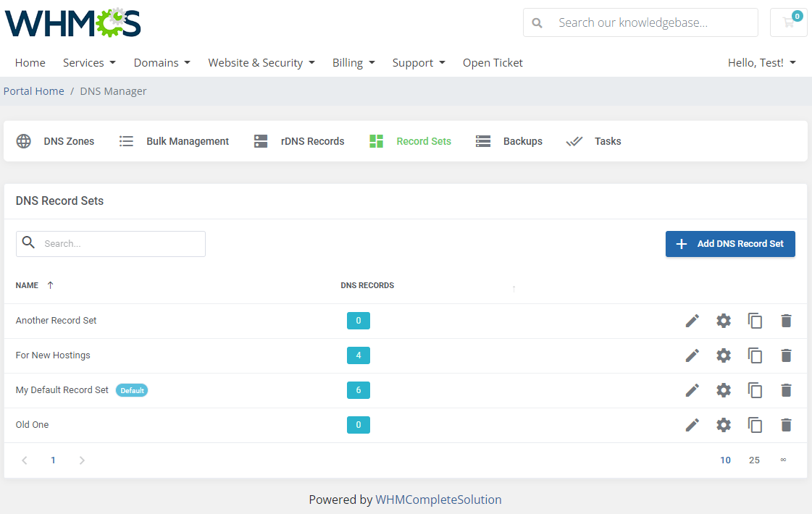Delete the Old One record set

click(x=786, y=425)
